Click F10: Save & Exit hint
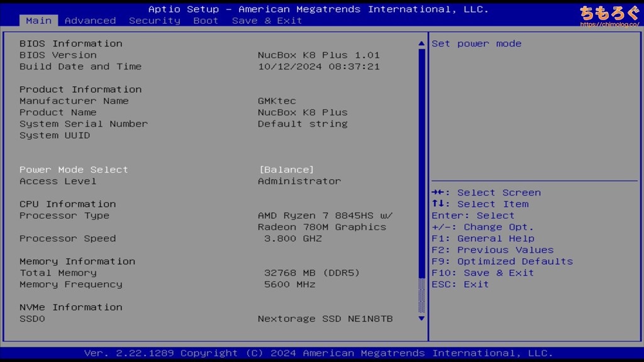Viewport: 644px width, 362px height. tap(482, 273)
